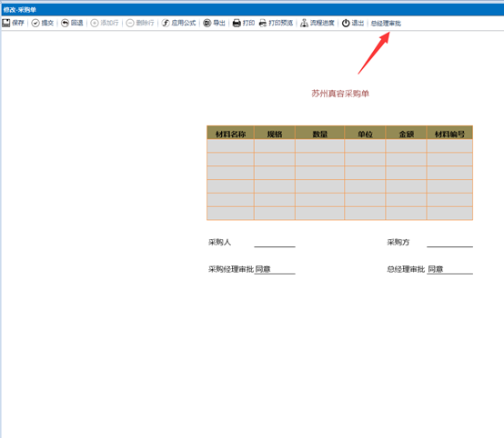504x438 pixels.
Task: Click the 回退 rollback toolbar button
Action: pos(72,23)
